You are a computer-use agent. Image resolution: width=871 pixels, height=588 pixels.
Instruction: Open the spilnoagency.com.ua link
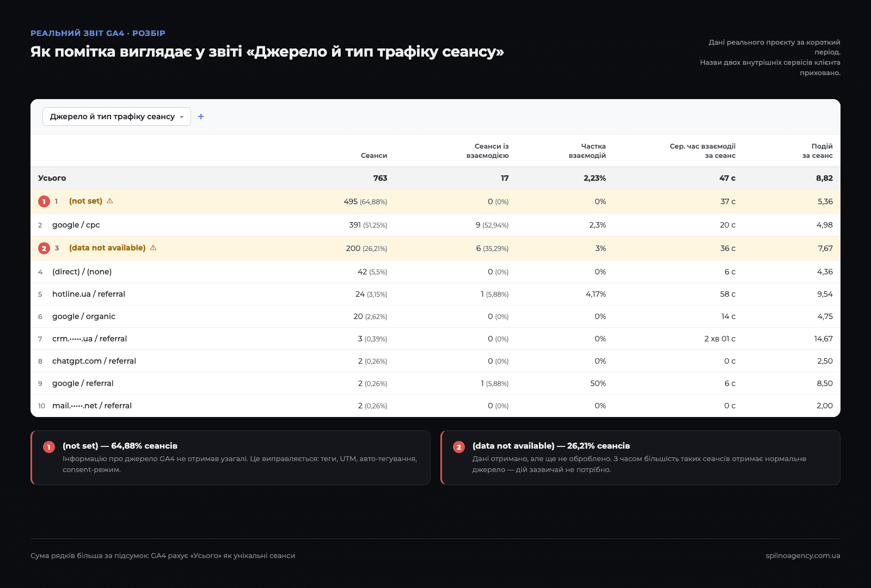[x=802, y=556]
